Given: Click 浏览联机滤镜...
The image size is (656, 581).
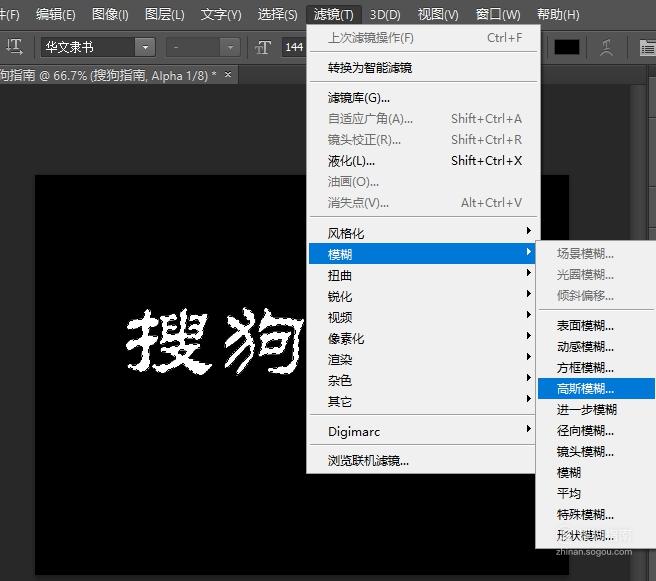Looking at the screenshot, I should tap(422, 461).
